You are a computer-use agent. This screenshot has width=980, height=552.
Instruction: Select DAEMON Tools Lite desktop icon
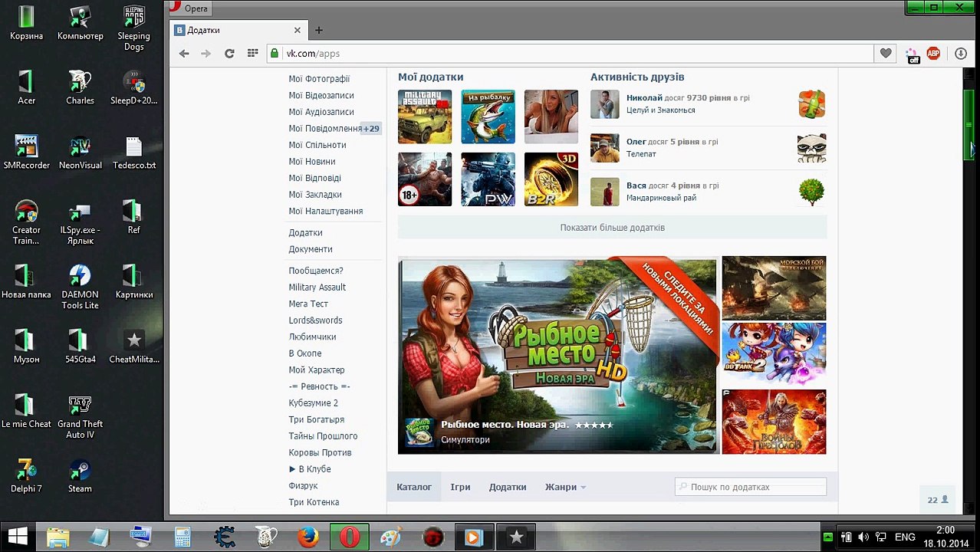point(80,287)
